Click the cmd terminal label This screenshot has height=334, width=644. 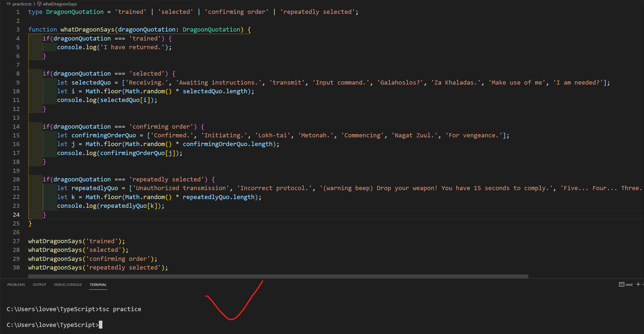pos(629,284)
